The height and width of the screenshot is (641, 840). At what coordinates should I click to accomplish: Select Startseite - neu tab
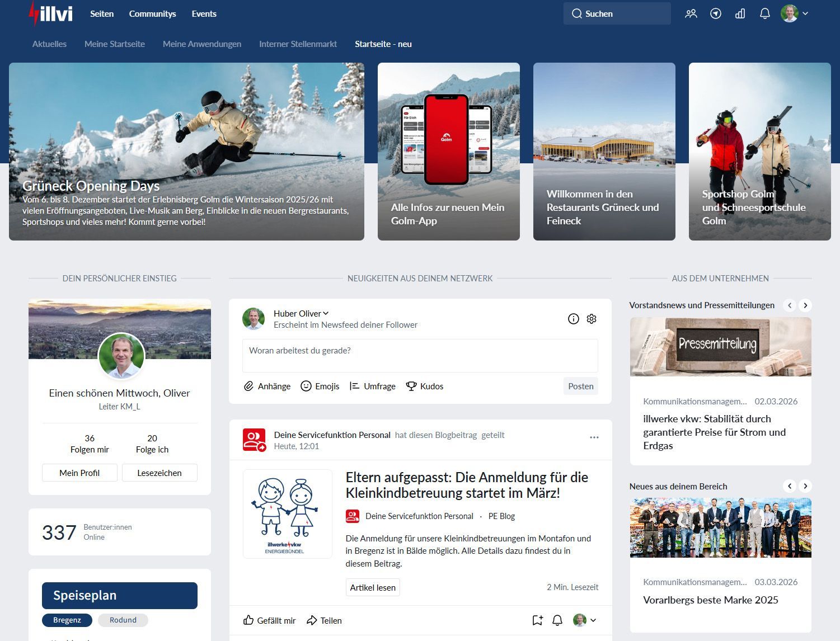[383, 44]
